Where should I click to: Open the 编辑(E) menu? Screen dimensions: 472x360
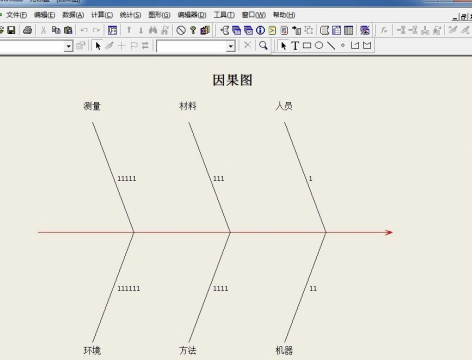(x=45, y=15)
